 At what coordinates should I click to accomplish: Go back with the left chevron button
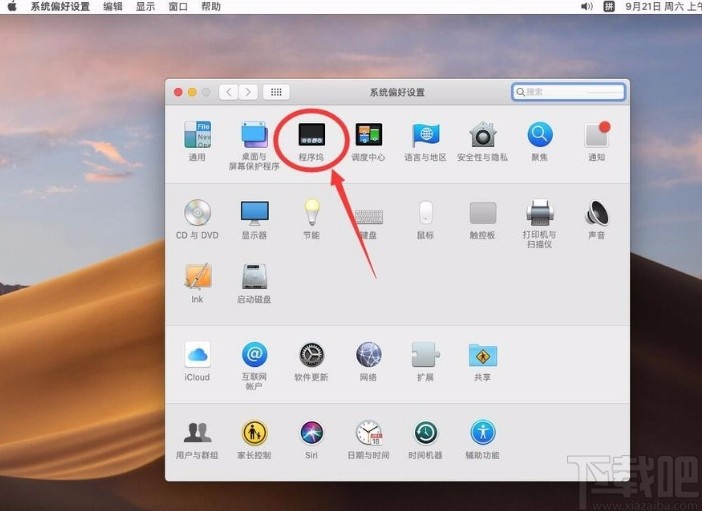(x=228, y=92)
